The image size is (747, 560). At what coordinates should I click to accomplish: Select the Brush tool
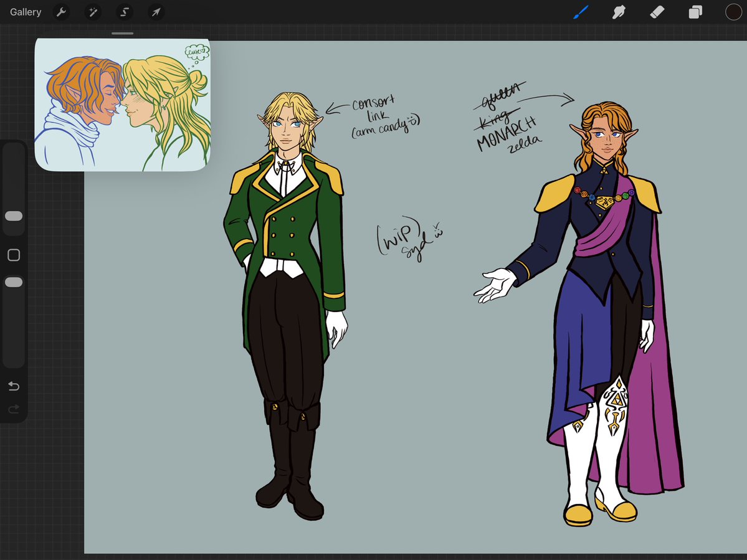(581, 12)
